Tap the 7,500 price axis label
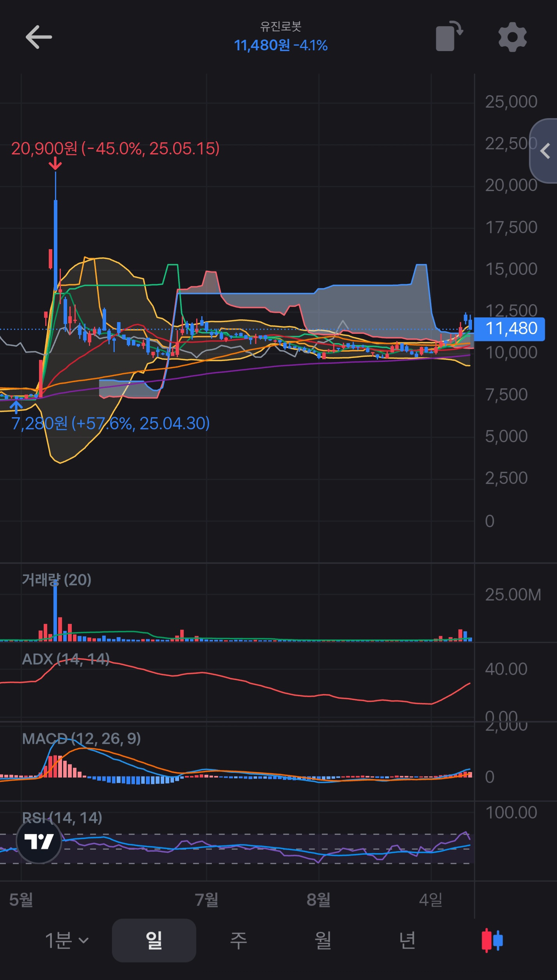The image size is (557, 980). 506,395
